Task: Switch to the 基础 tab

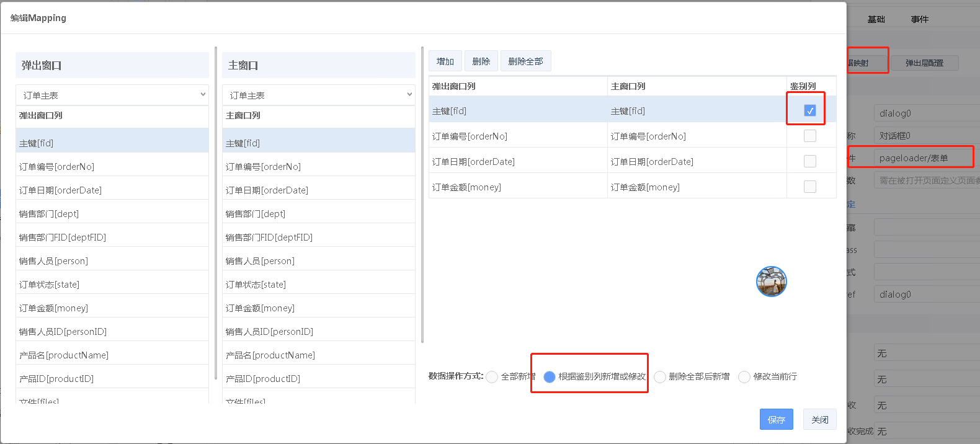Action: (x=876, y=19)
